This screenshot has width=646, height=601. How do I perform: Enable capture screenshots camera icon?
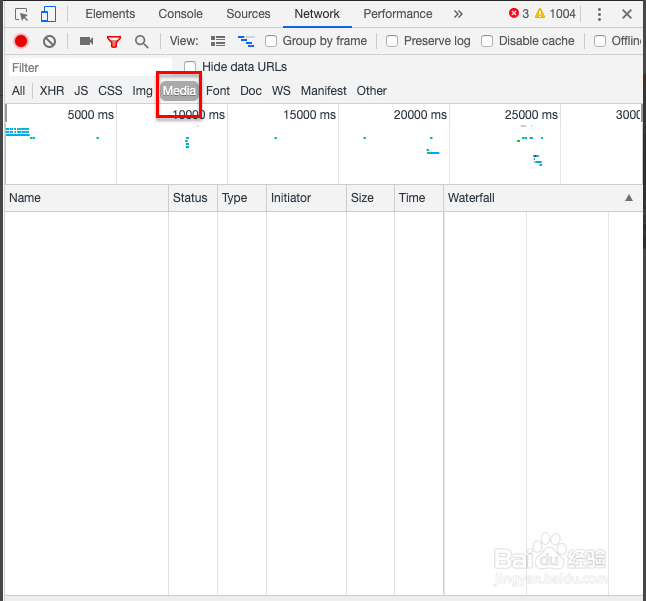tap(86, 41)
